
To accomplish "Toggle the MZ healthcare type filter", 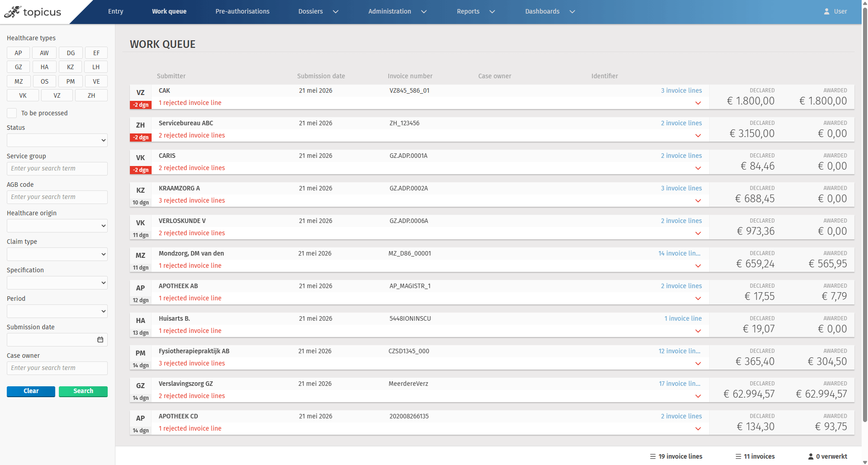I will 19,81.
